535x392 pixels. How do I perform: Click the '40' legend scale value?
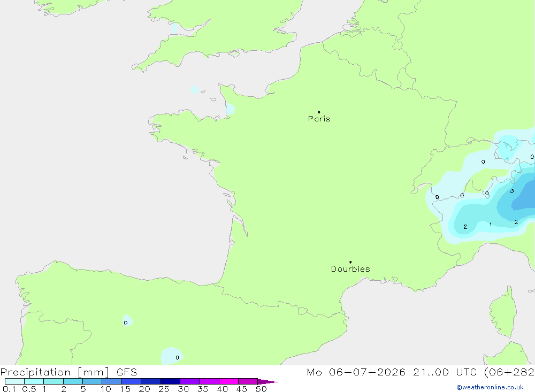223,389
